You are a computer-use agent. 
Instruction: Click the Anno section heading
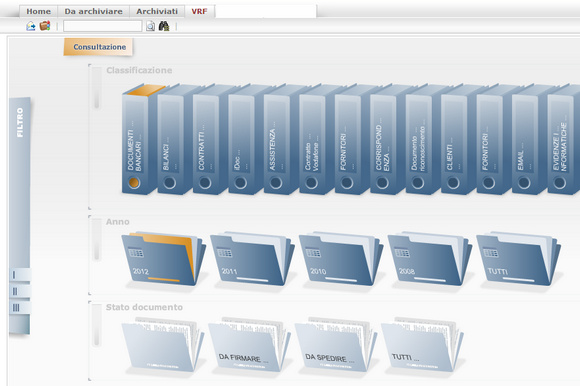pos(118,222)
